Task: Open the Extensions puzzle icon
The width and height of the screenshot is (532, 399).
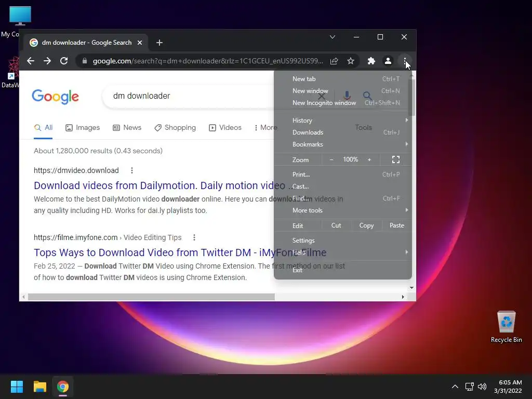Action: 371,61
